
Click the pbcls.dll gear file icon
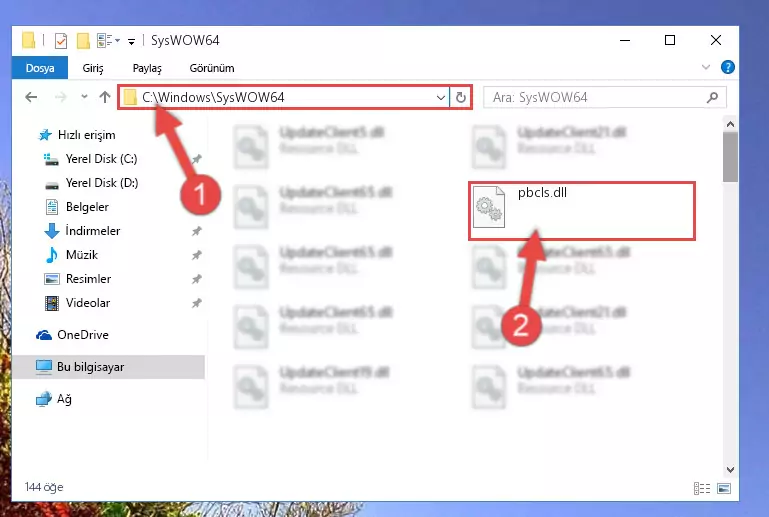(x=488, y=207)
